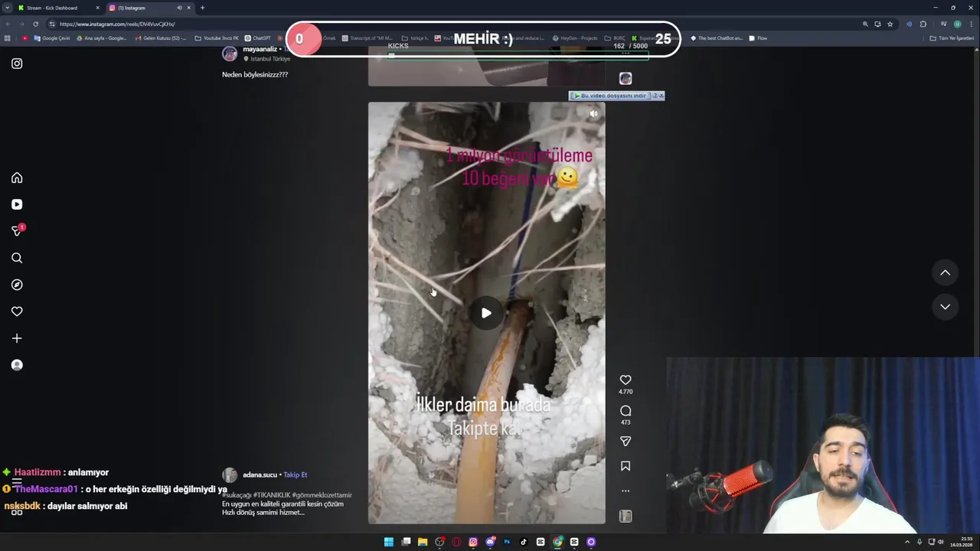
Task: Open The best ChatBot bookmark
Action: [717, 38]
